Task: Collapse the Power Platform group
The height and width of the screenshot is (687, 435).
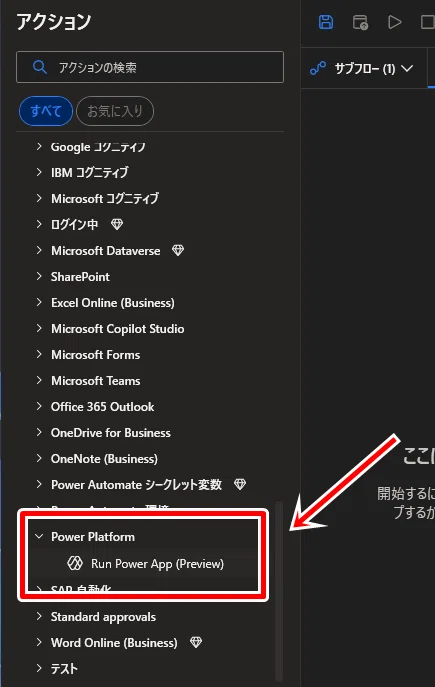Action: pyautogui.click(x=39, y=536)
